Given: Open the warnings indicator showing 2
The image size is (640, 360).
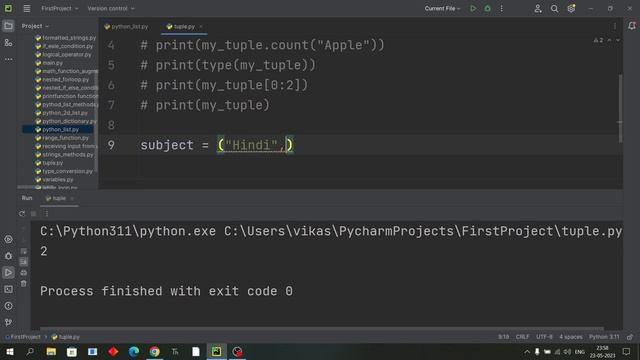Looking at the screenshot, I should [x=598, y=40].
